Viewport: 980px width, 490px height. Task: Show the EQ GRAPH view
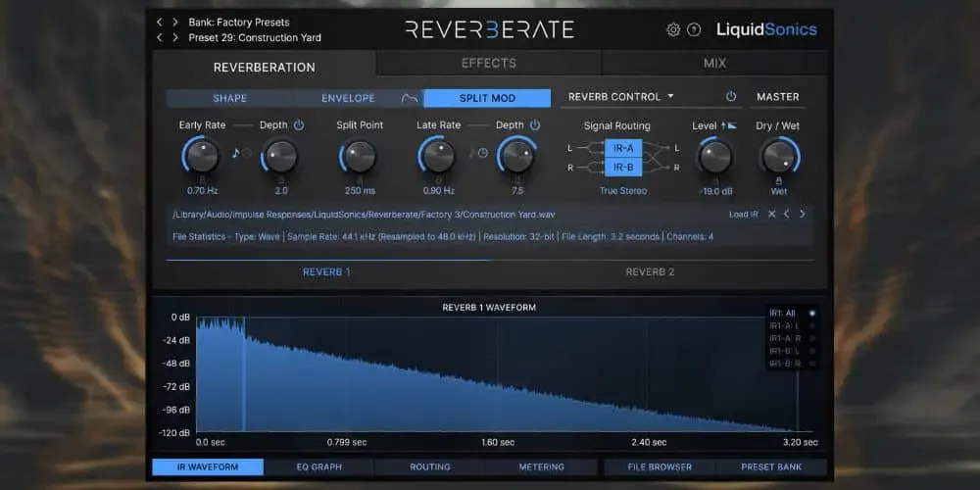click(x=318, y=466)
